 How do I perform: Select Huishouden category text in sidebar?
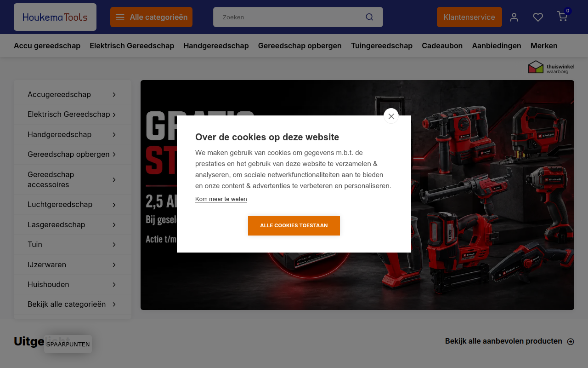48,284
